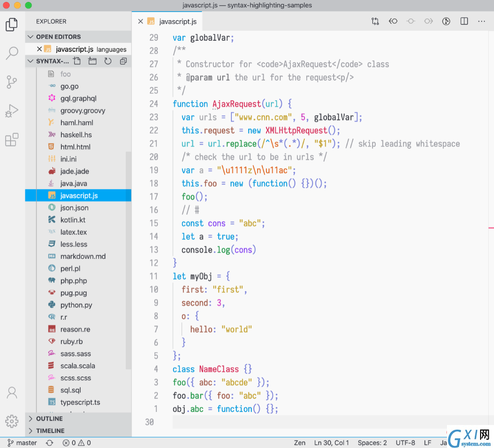Click the Ln 30, Col 1 cursor position
The image size is (494, 448).
coord(331,443)
